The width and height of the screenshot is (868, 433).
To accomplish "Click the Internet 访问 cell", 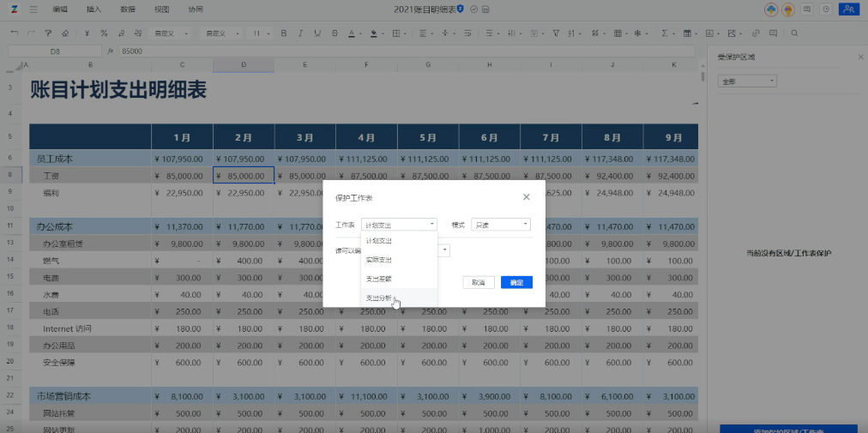I will 90,329.
